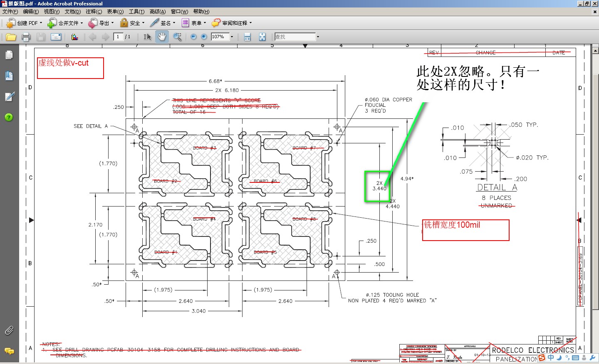This screenshot has width=599, height=364.
Task: Open the Attachments paperclip panel
Action: (9, 330)
